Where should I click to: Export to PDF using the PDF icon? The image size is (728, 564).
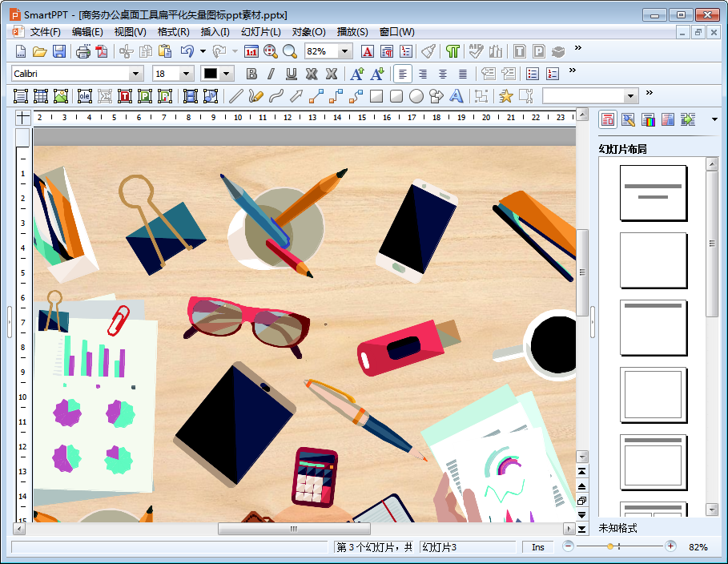click(102, 51)
